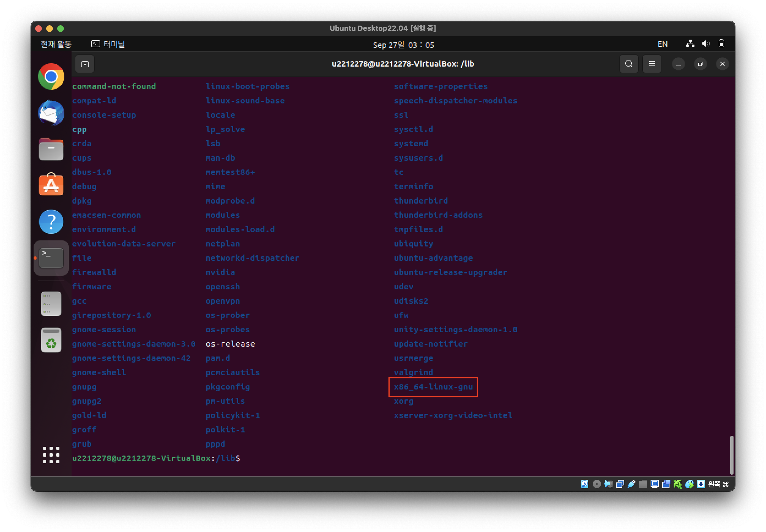
Task: Open the Help icon in the dock
Action: (x=51, y=222)
